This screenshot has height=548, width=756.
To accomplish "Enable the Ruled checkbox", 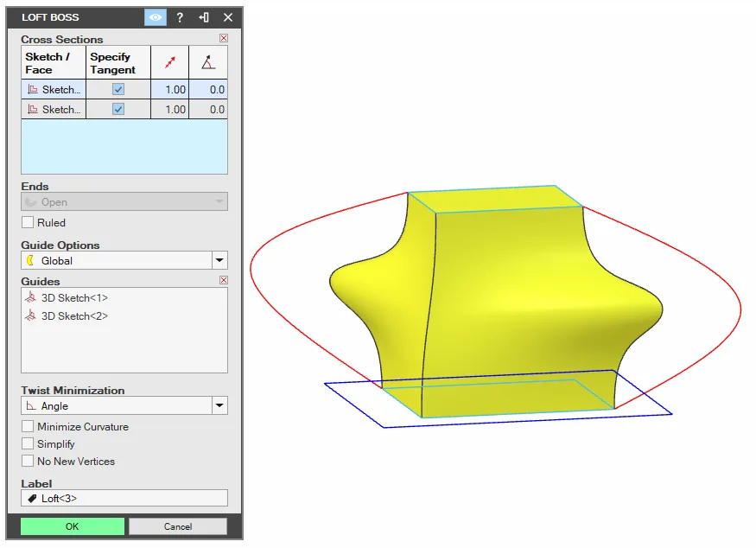I will pyautogui.click(x=28, y=222).
